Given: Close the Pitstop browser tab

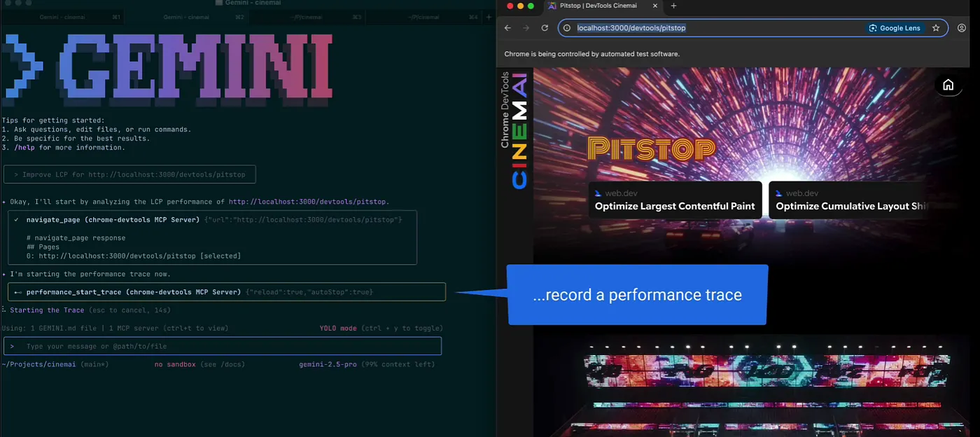Looking at the screenshot, I should click(x=656, y=6).
